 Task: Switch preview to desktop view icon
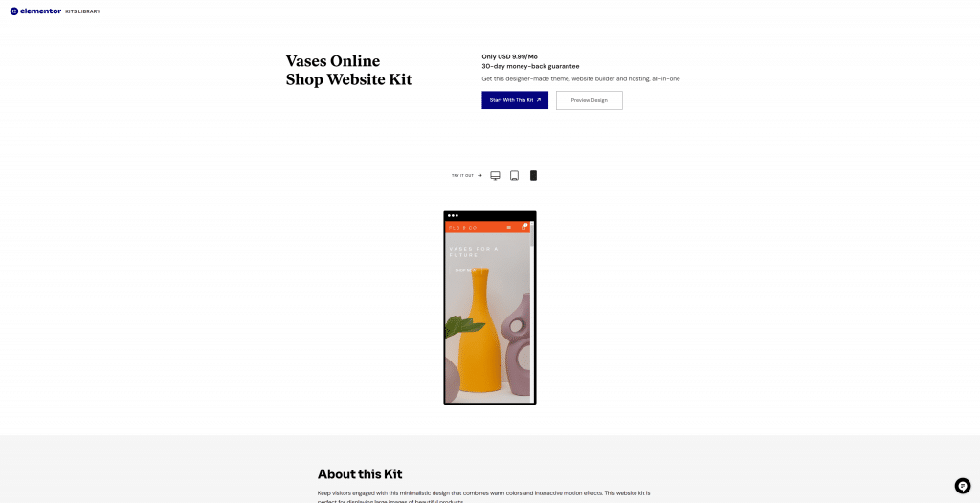[x=495, y=176]
